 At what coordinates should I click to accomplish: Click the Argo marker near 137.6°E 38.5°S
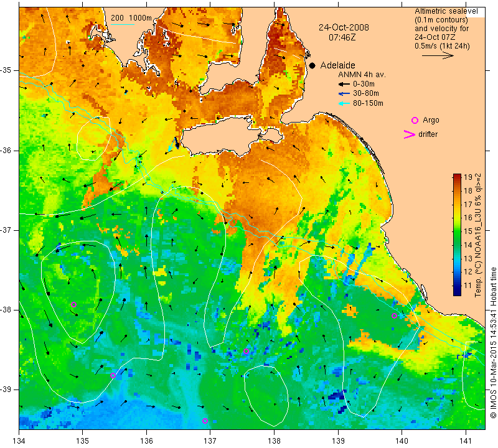[246, 351]
